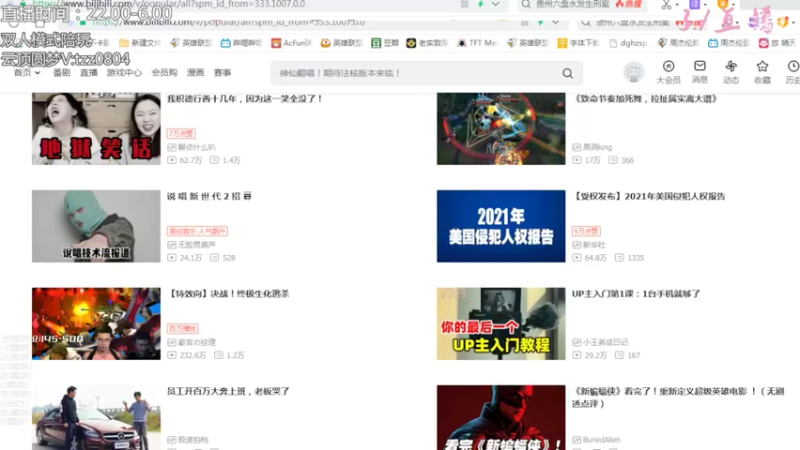Click the user avatar in the header
This screenshot has width=800, height=450.
tap(634, 72)
